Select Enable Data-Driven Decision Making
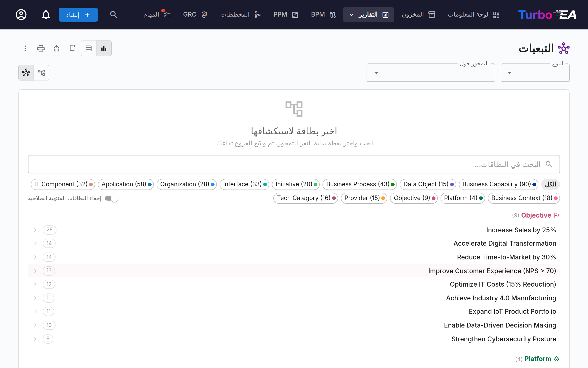The width and height of the screenshot is (588, 368). click(x=294, y=325)
